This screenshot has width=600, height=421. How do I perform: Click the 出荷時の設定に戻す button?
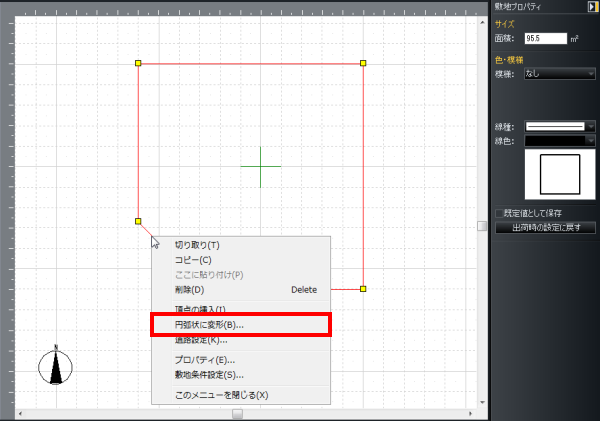(547, 228)
